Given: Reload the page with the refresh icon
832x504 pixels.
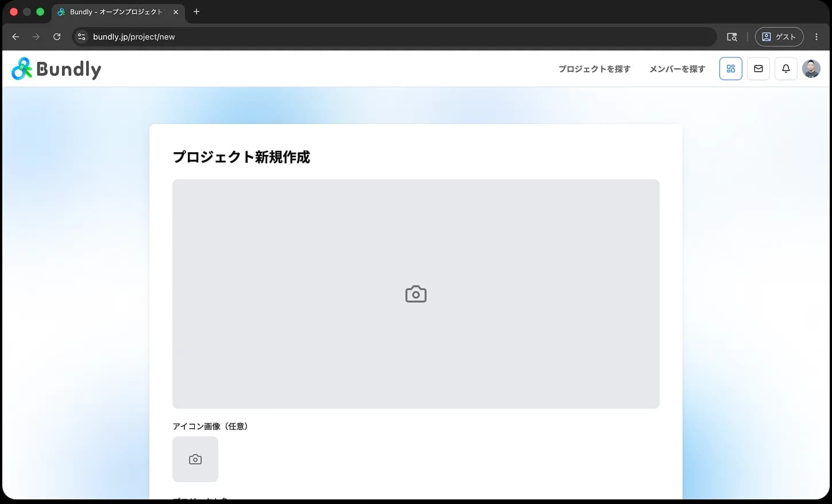Looking at the screenshot, I should coord(57,37).
